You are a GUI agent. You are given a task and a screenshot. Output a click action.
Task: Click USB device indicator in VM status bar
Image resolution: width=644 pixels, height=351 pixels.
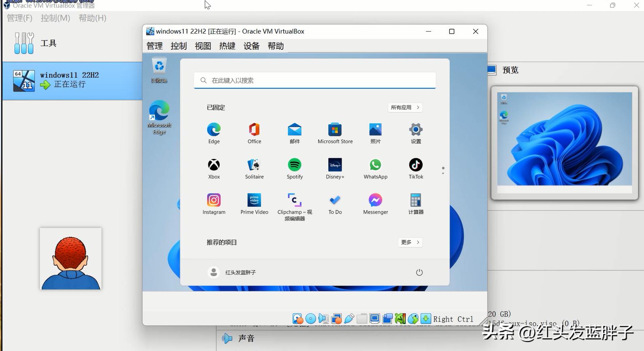[x=349, y=319]
